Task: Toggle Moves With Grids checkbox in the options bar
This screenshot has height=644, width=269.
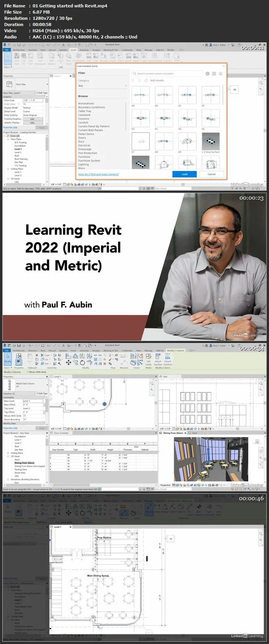Action: [28, 372]
